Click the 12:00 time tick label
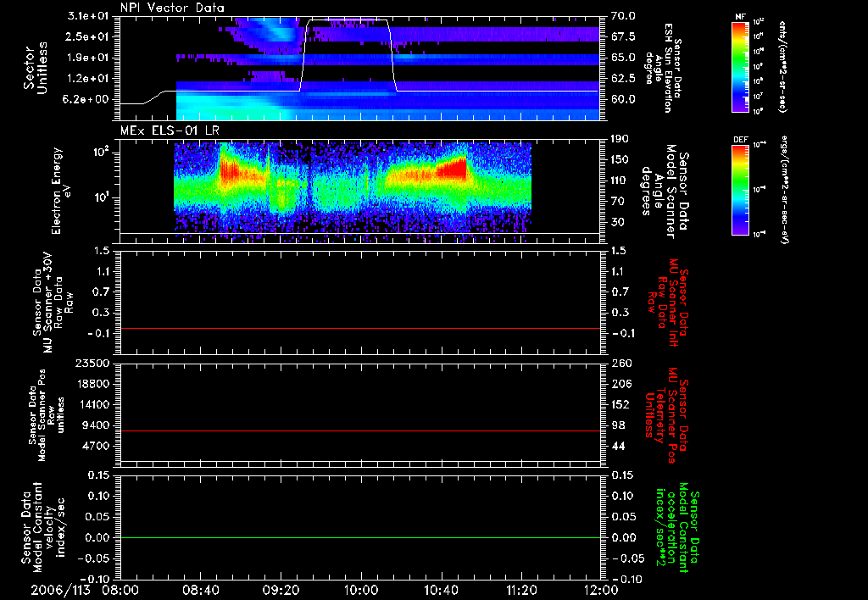868x600 pixels. pos(601,590)
